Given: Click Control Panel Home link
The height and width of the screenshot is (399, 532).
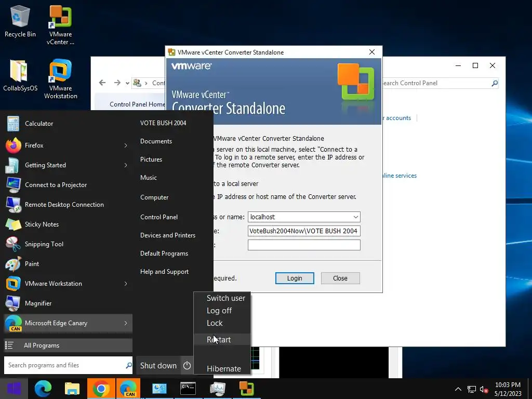Looking at the screenshot, I should coord(137,104).
